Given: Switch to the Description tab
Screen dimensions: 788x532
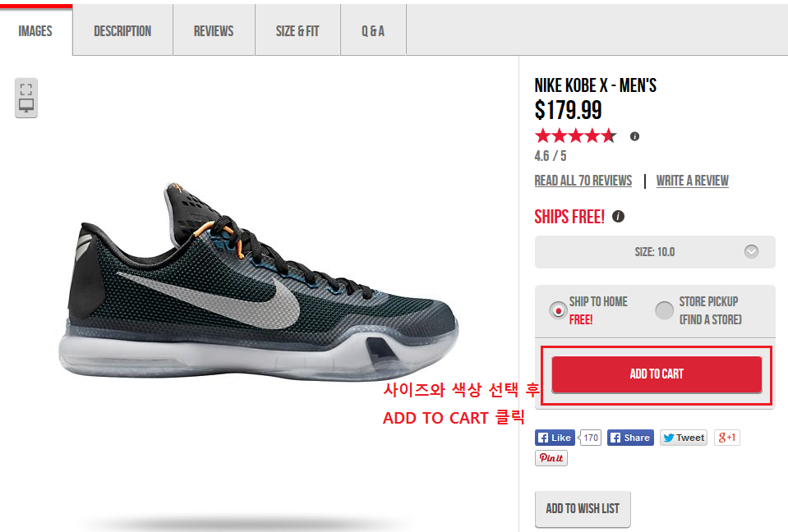Looking at the screenshot, I should click(x=122, y=31).
